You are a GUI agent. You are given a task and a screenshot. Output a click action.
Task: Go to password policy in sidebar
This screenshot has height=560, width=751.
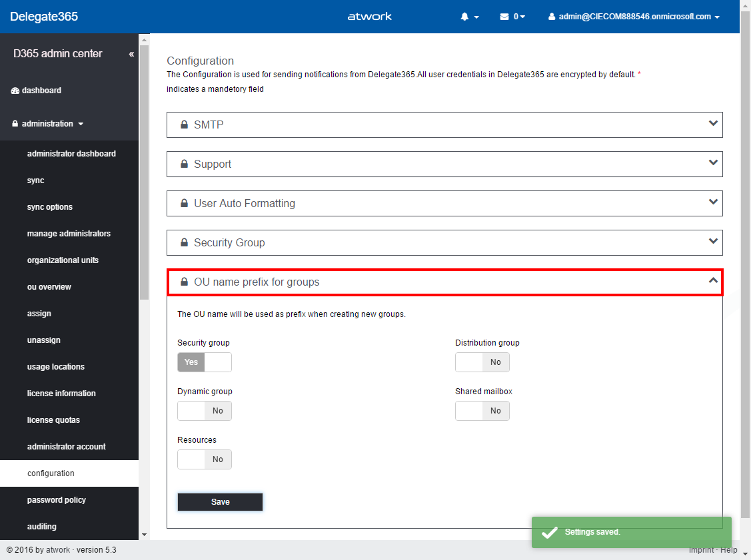(x=57, y=500)
